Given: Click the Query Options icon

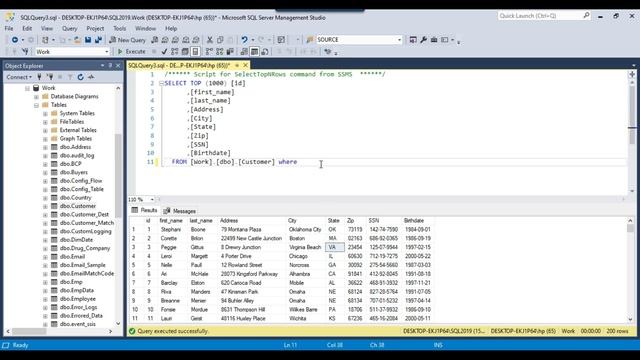Looking at the screenshot, I should pos(185,51).
